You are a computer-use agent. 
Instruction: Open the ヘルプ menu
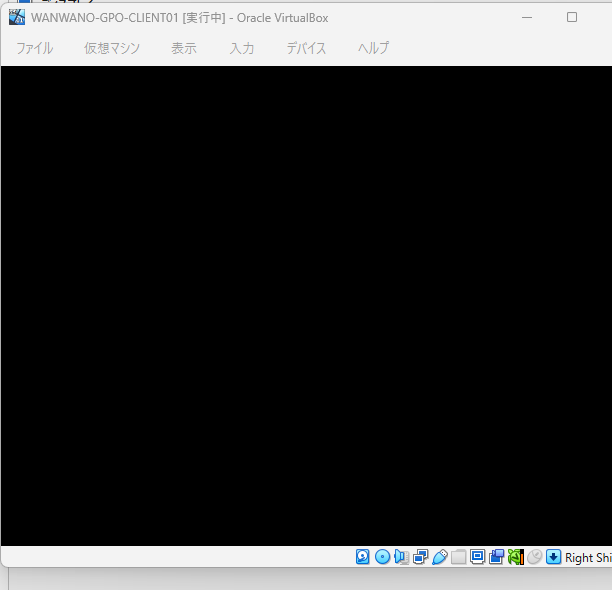point(373,48)
